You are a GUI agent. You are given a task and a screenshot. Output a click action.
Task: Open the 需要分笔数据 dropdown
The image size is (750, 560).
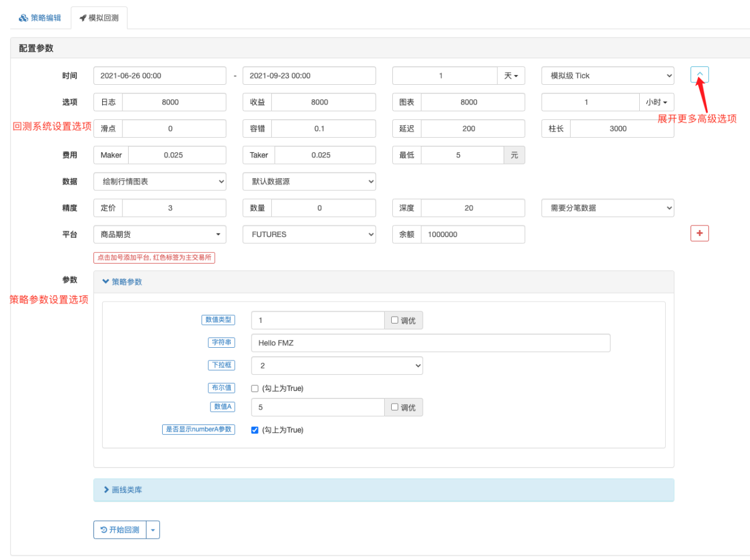coord(607,208)
